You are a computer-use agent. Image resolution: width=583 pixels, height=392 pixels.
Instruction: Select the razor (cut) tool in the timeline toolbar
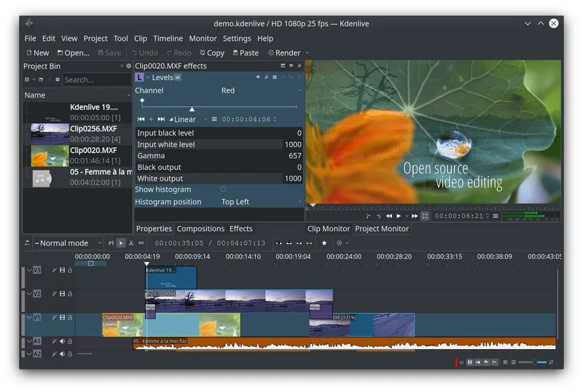click(x=131, y=243)
